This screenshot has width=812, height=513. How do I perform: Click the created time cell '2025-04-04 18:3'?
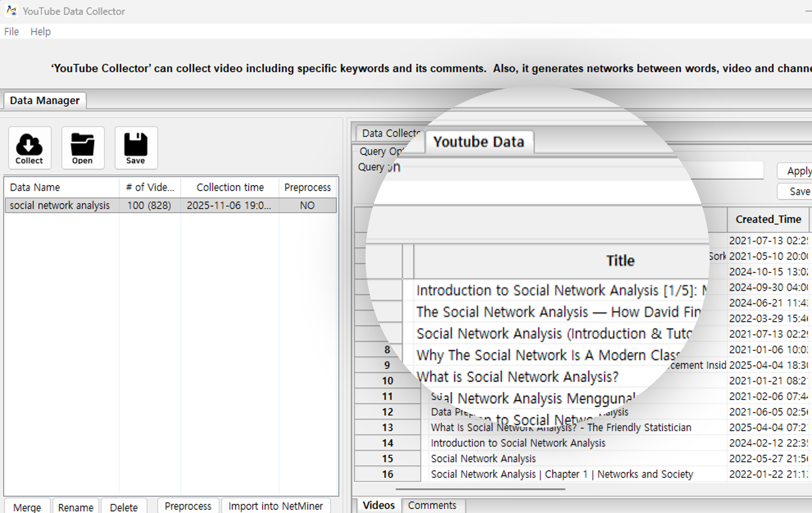(x=768, y=365)
